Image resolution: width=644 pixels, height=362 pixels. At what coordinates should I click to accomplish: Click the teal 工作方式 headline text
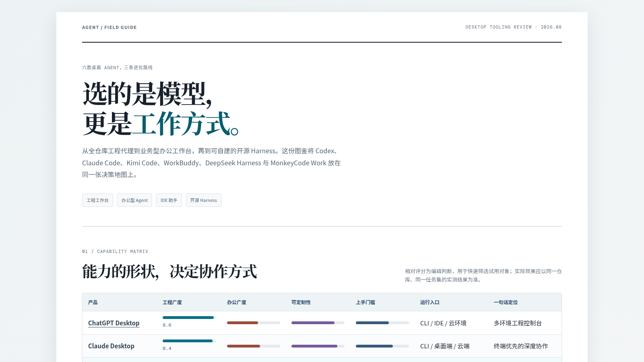(181, 123)
